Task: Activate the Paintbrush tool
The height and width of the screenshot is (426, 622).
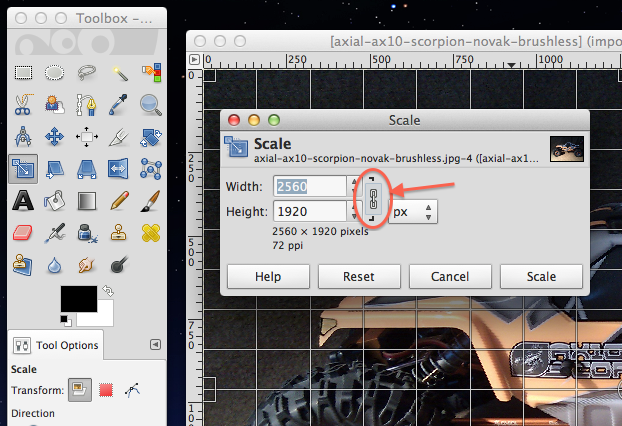Action: pyautogui.click(x=151, y=200)
